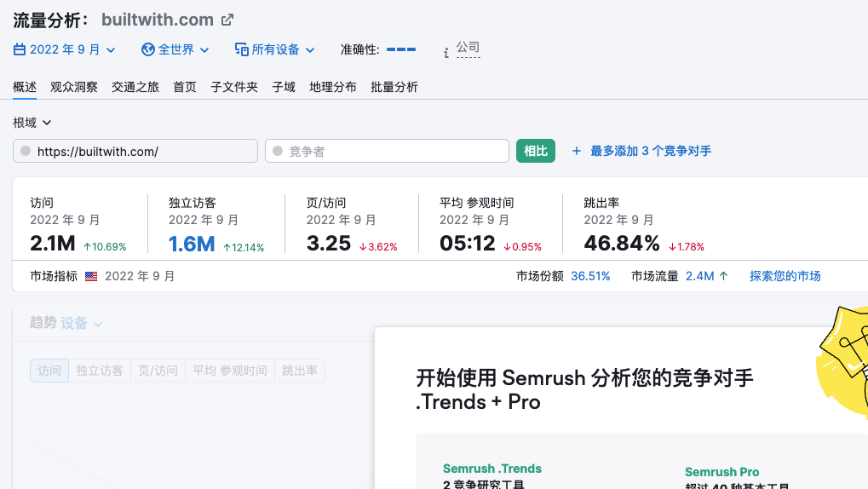Screen dimensions: 868x489
Task: Expand the 根域 dropdown
Action: 32,123
